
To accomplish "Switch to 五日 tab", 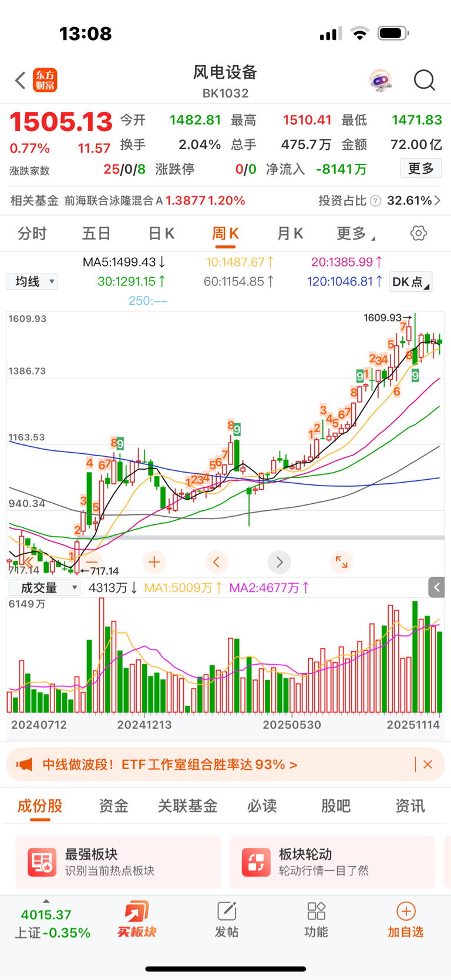I will click(96, 234).
